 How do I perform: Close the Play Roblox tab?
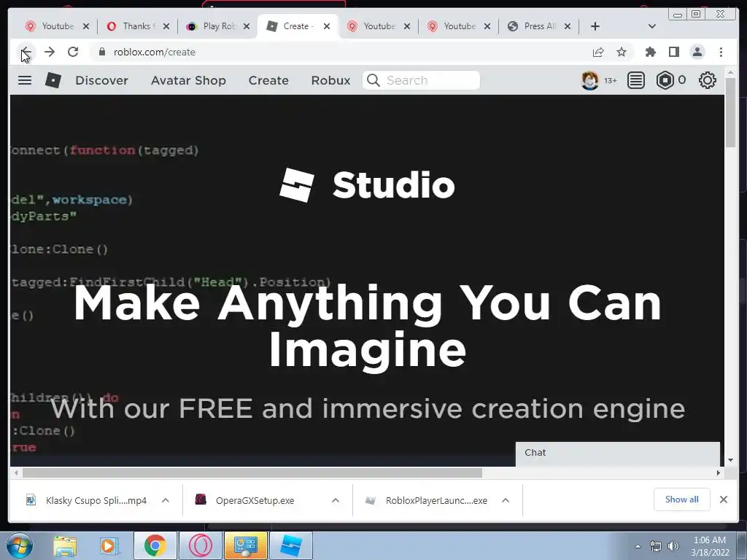point(247,26)
